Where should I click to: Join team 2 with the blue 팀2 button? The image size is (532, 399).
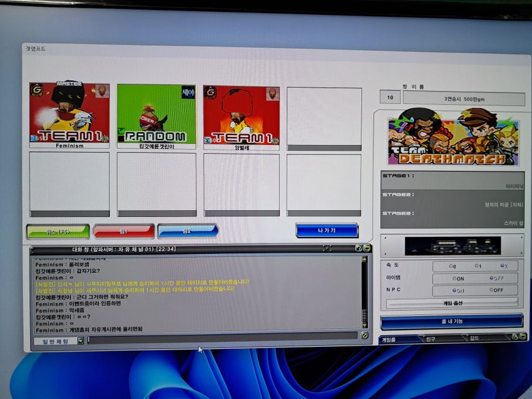pyautogui.click(x=187, y=231)
